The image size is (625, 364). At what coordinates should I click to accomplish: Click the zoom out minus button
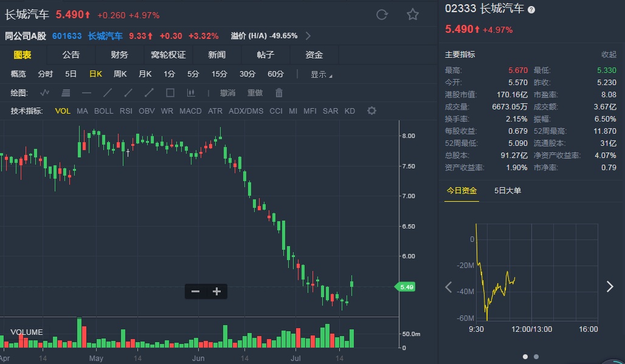195,292
